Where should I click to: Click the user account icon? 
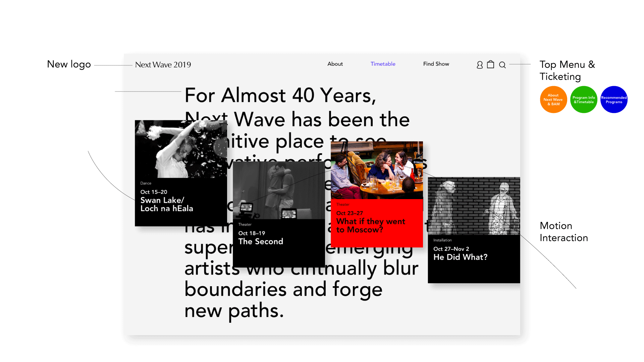[x=480, y=65]
